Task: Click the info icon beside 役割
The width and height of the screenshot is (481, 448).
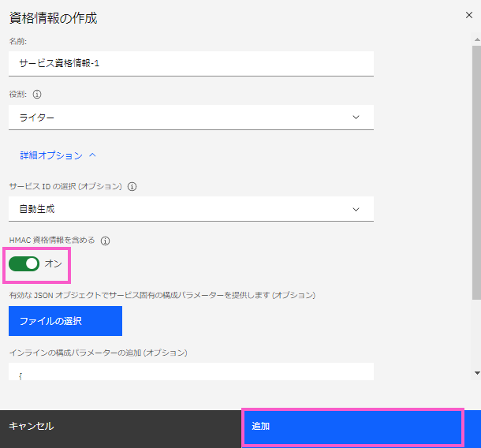Action: click(x=37, y=93)
